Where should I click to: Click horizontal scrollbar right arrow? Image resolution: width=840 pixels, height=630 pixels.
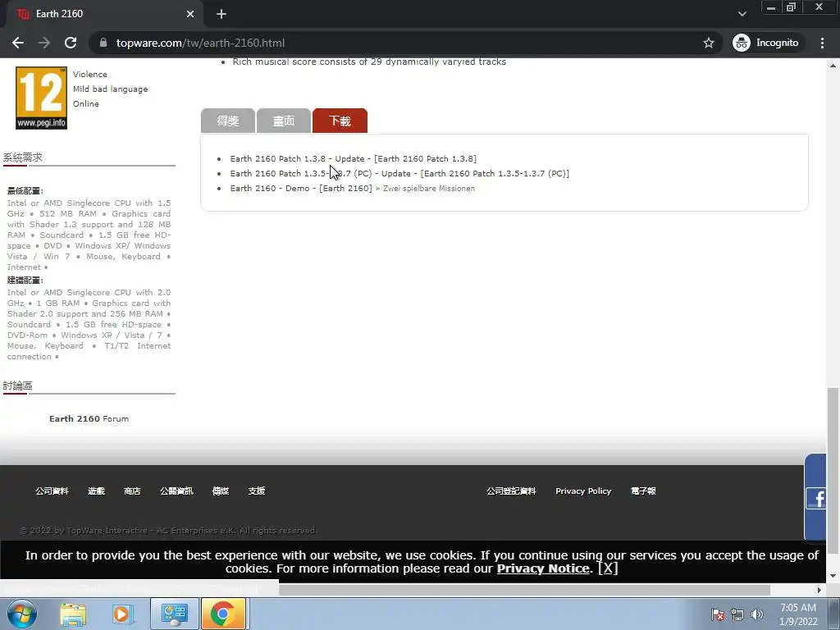pyautogui.click(x=819, y=590)
